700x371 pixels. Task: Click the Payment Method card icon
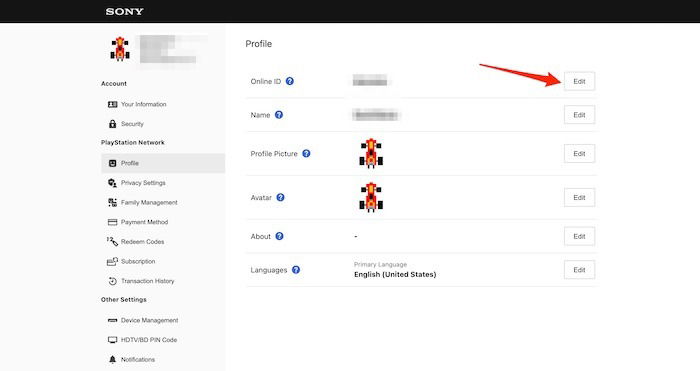tap(112, 222)
